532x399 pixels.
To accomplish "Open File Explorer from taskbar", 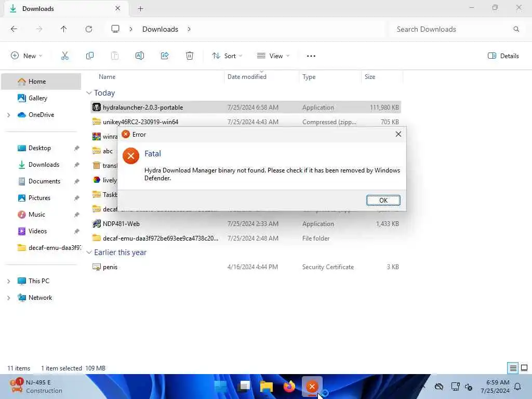I will pyautogui.click(x=267, y=386).
